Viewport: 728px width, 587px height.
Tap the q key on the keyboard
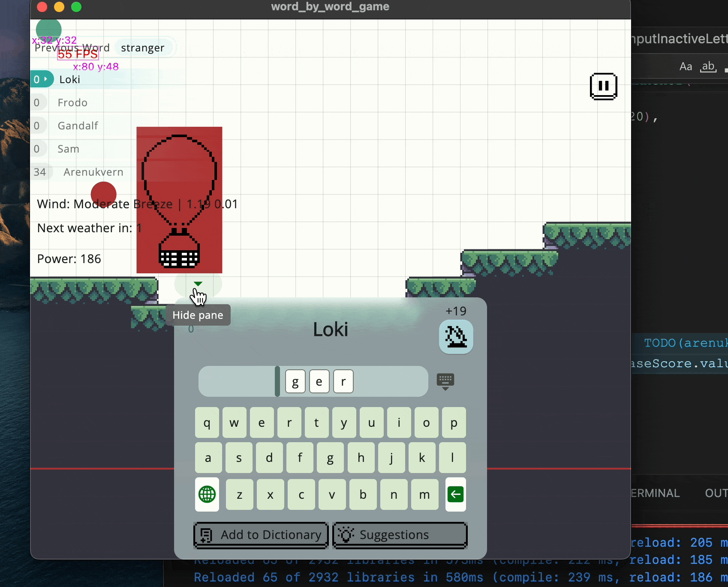click(207, 422)
